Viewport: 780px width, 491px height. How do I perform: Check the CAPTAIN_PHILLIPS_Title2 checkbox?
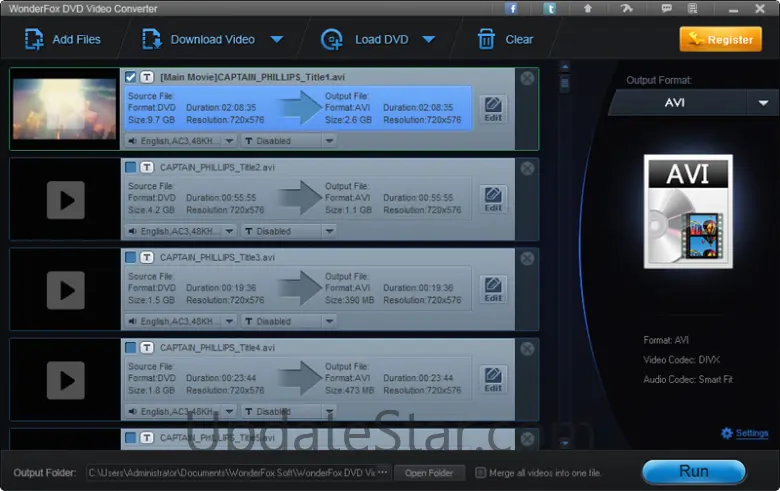click(131, 167)
